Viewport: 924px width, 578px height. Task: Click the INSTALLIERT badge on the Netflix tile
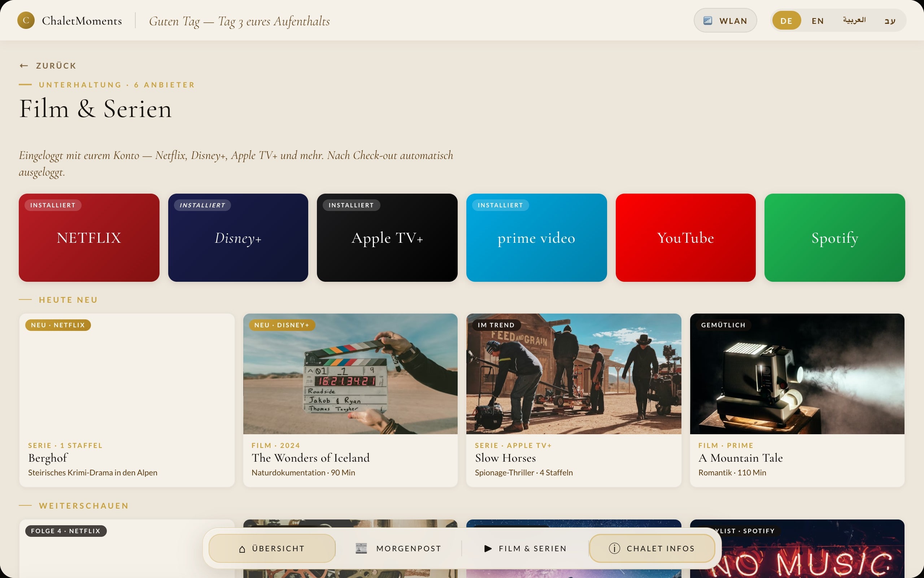[53, 205]
